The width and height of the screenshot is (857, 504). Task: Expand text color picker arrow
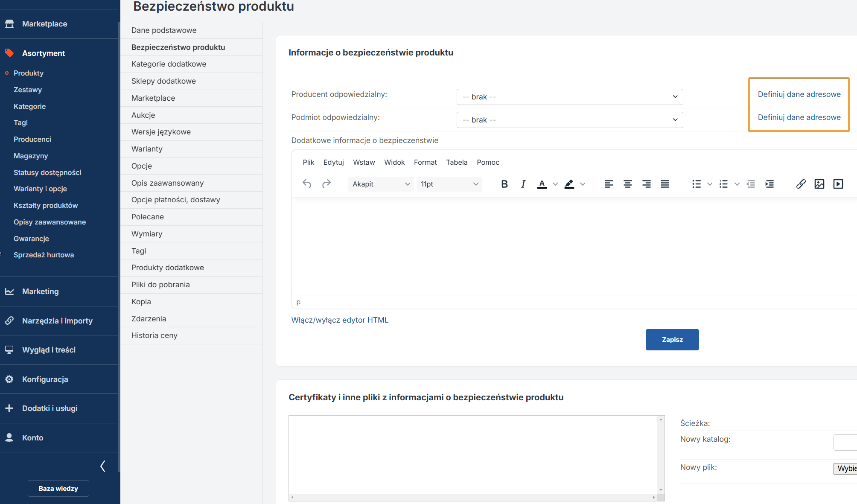[555, 184]
